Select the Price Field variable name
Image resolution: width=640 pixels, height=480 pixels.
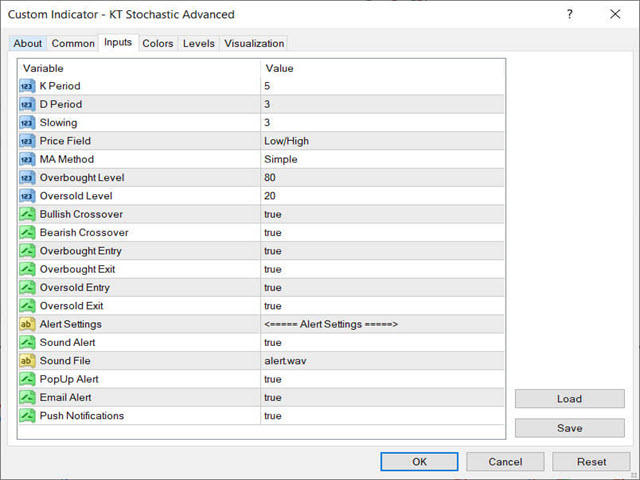pos(65,141)
